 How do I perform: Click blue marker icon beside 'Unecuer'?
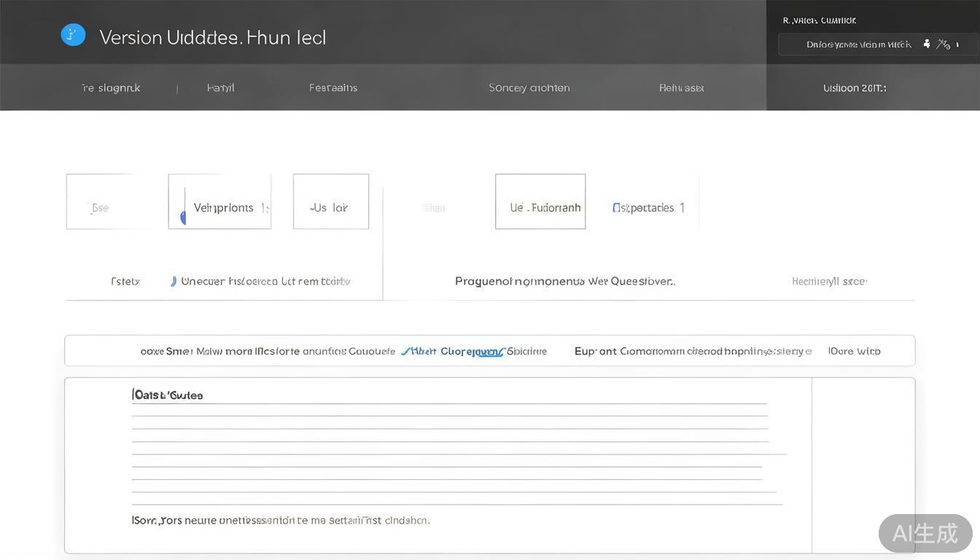pos(174,281)
